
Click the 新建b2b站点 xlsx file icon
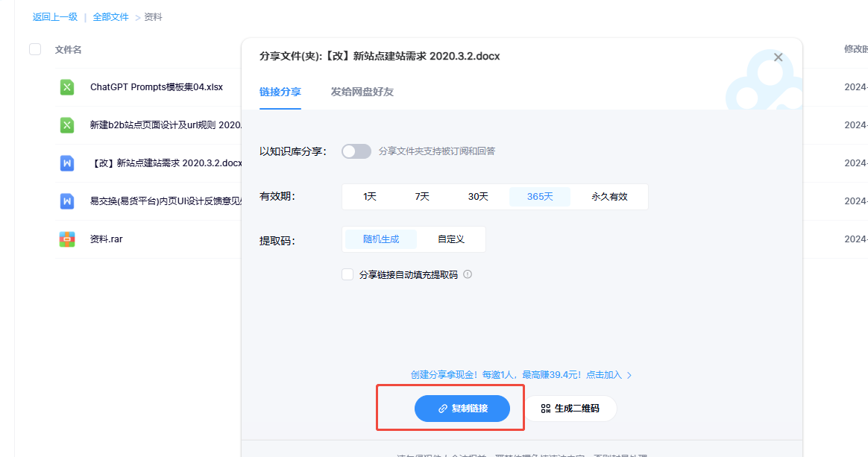(67, 125)
